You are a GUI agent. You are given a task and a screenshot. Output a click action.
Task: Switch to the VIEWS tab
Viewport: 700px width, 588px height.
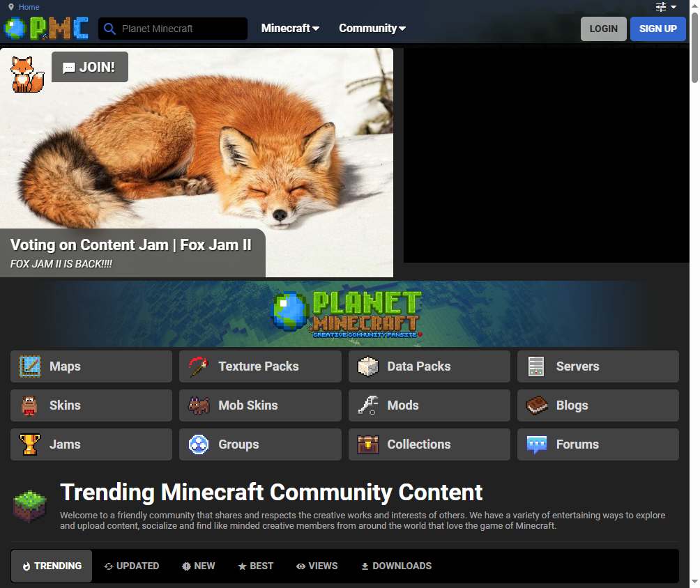pyautogui.click(x=317, y=566)
